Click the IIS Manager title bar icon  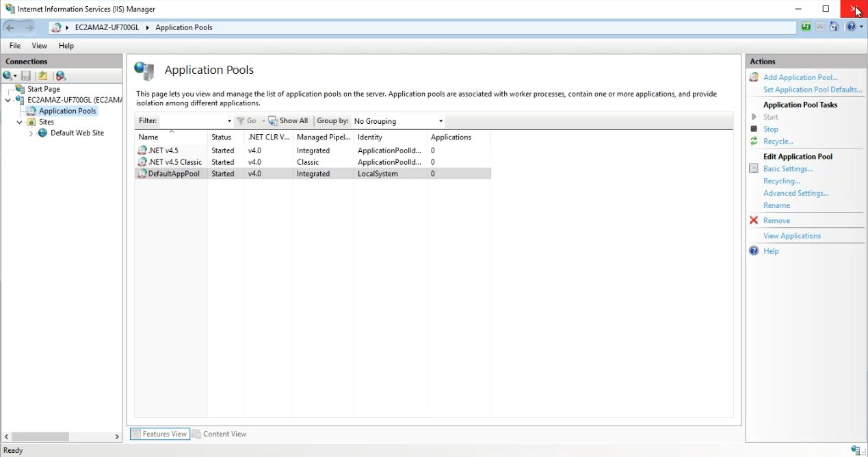pos(10,9)
